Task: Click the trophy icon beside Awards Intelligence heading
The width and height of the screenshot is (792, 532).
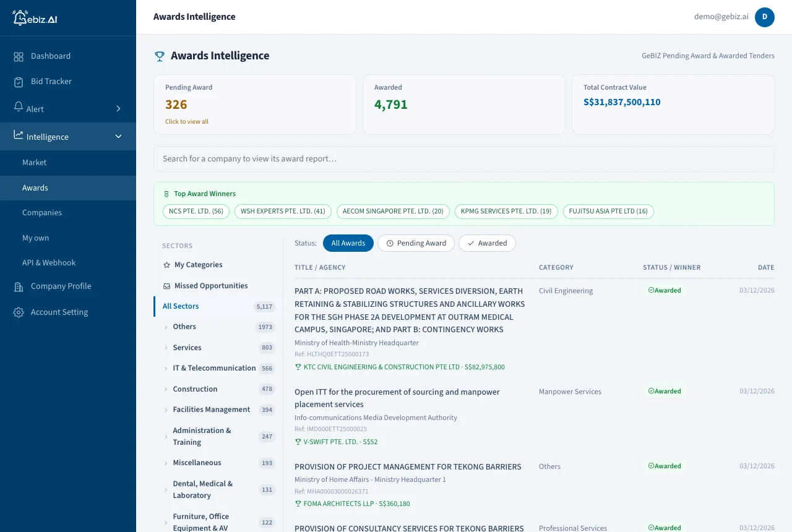Action: (x=160, y=56)
